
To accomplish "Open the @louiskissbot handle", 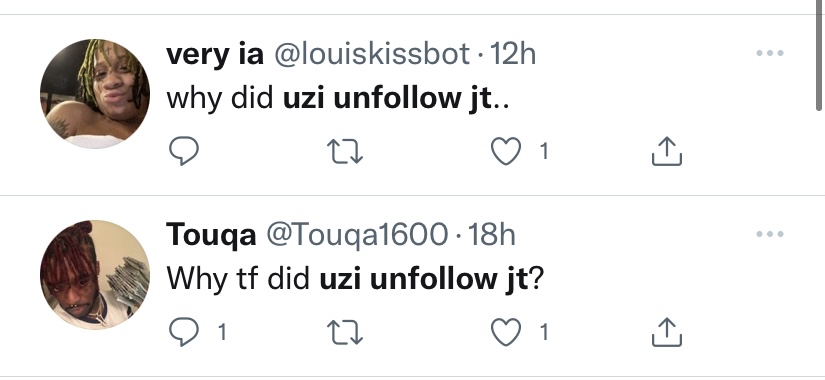I will (371, 54).
